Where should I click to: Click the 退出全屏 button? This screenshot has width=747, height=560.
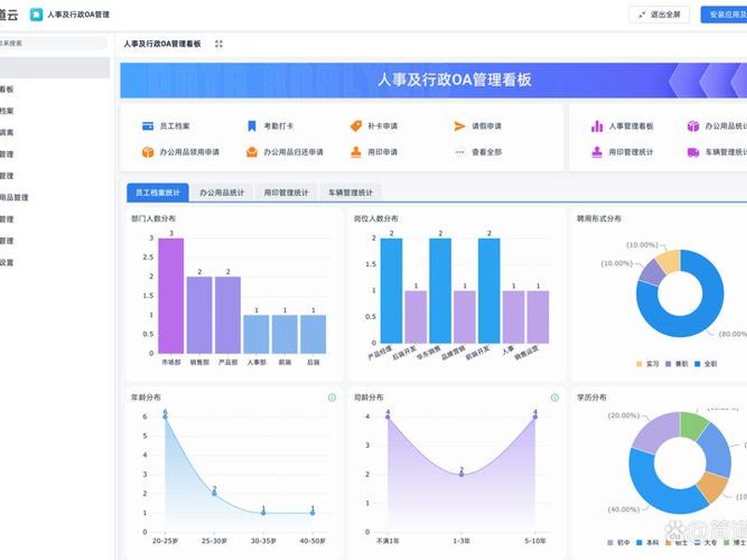[x=660, y=15]
